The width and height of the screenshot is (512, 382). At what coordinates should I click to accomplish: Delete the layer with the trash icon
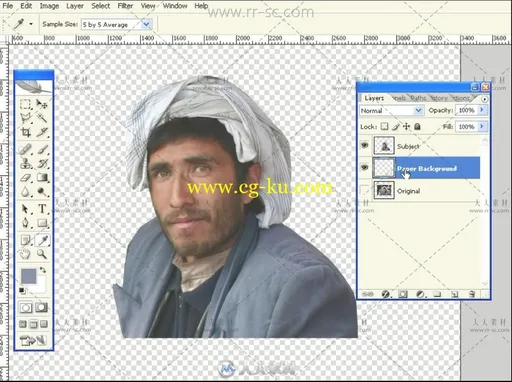(472, 294)
